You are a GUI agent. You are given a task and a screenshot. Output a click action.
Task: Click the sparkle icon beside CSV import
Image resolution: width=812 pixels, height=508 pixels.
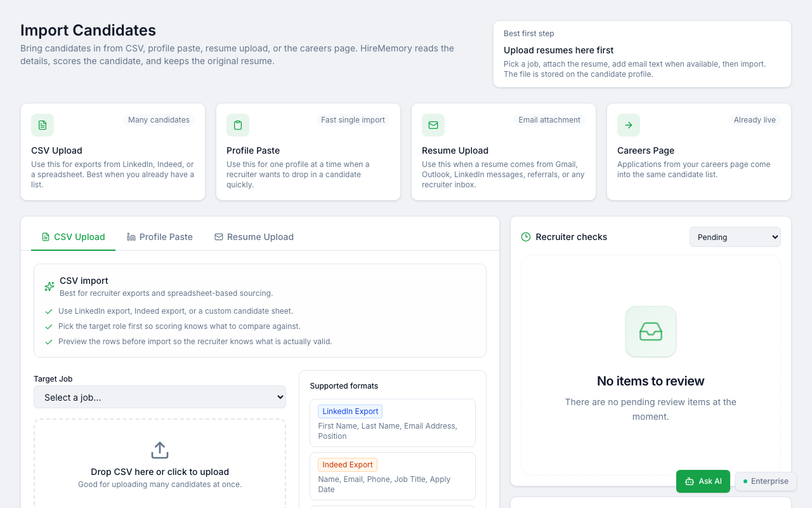(49, 286)
